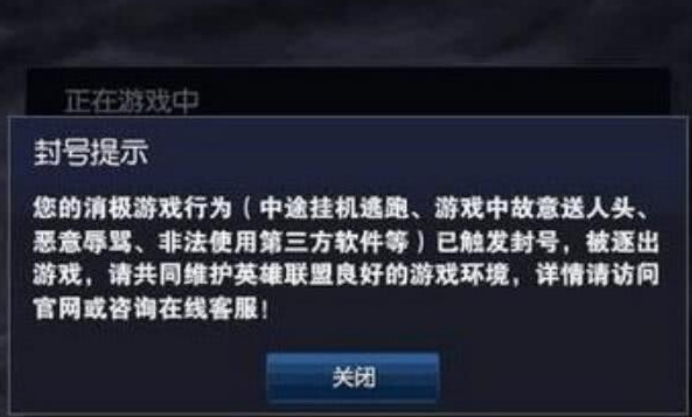Select the 封号提示 dialog title
This screenshot has height=417, width=692.
pos(91,153)
